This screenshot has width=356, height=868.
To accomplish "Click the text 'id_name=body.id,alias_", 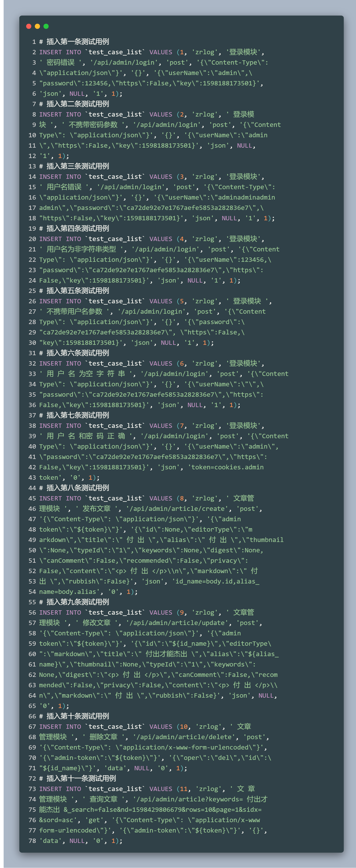I will click(x=216, y=581).
